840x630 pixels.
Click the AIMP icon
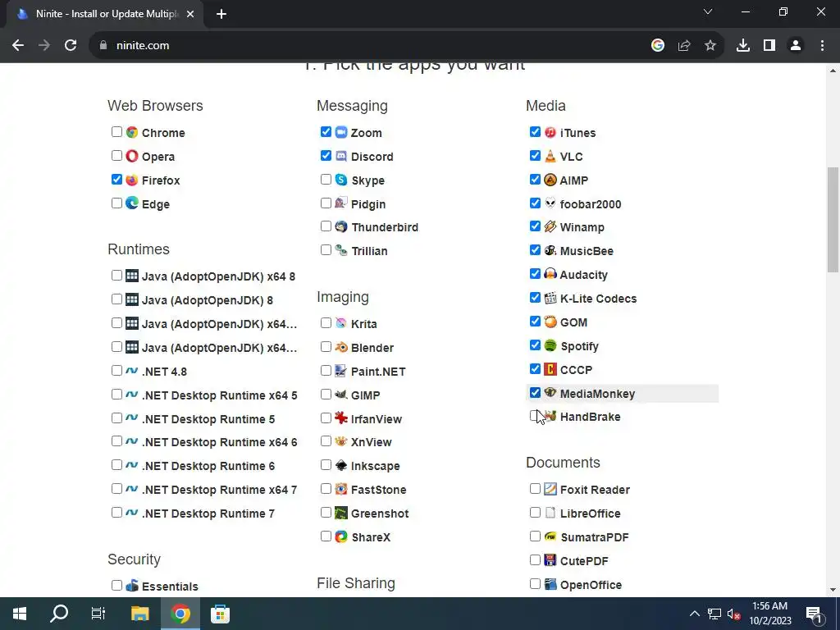click(550, 180)
